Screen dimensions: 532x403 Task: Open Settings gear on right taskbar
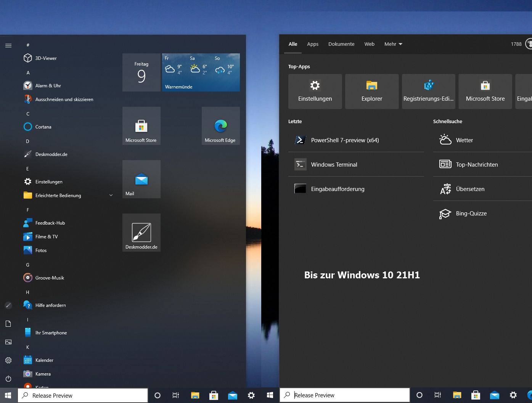[x=513, y=395]
